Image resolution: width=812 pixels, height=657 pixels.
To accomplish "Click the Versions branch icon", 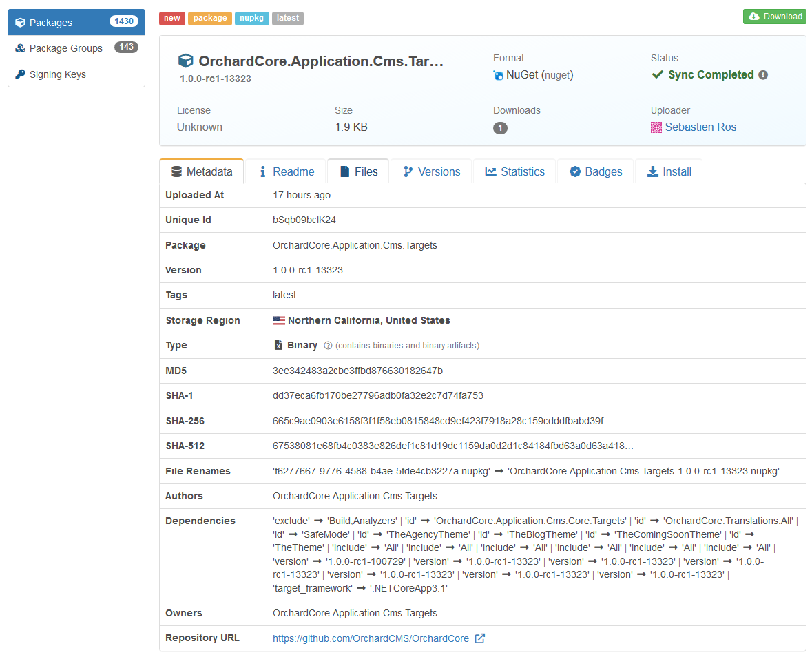I will coord(408,171).
